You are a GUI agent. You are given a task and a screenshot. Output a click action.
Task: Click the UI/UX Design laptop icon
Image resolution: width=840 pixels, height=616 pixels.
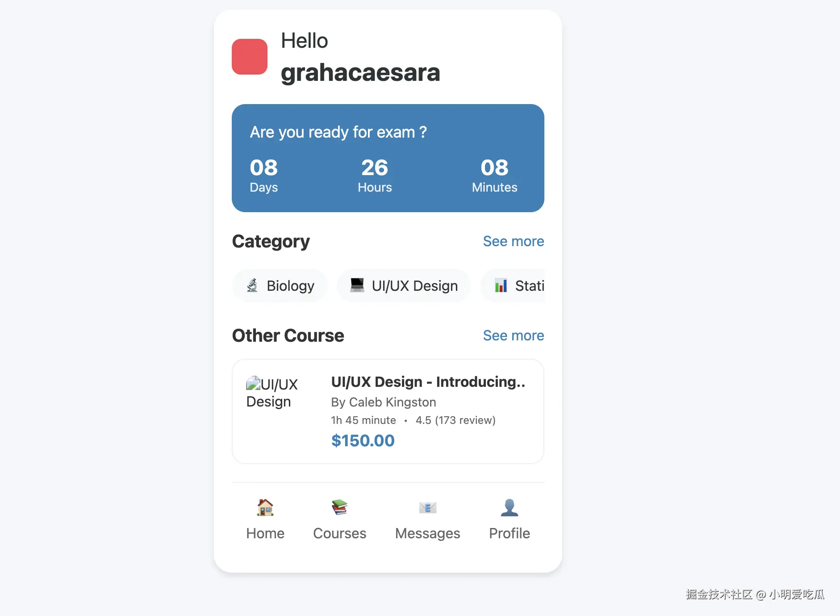357,285
